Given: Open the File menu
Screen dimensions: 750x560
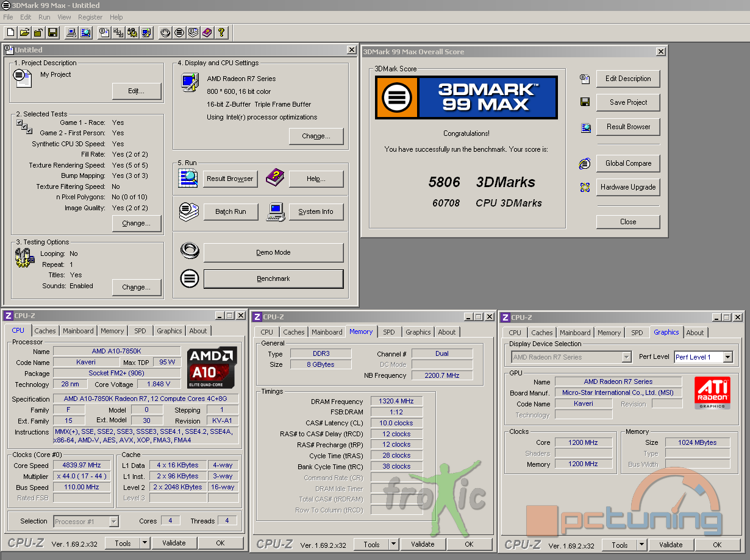Looking at the screenshot, I should 8,17.
